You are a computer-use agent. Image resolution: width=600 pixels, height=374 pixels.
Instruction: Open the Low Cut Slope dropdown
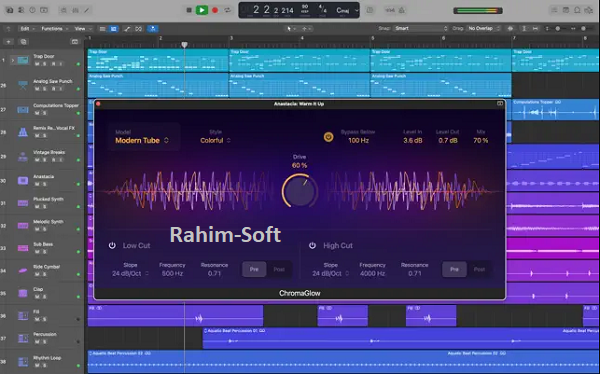[130, 274]
